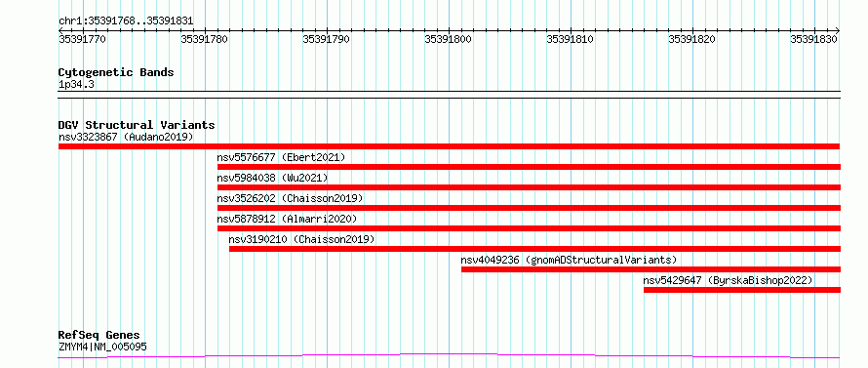Screen dimensions: 868x368
Task: Click the red bar under nsv3526202
Action: 529,208
